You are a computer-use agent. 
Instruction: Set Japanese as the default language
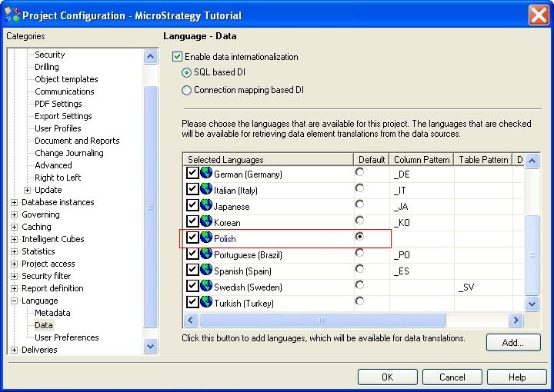[x=359, y=204]
